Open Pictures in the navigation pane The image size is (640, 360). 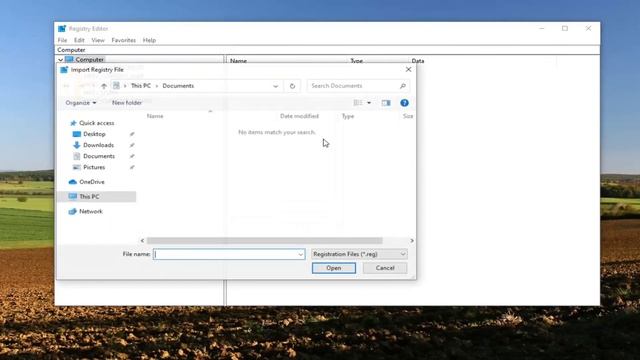coord(94,167)
